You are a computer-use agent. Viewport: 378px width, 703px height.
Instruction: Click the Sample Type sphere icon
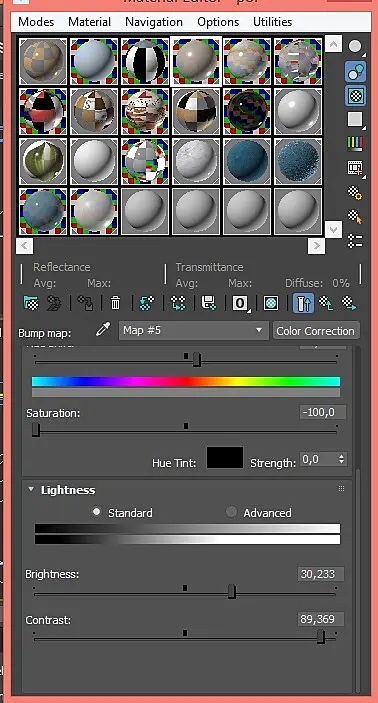[356, 47]
